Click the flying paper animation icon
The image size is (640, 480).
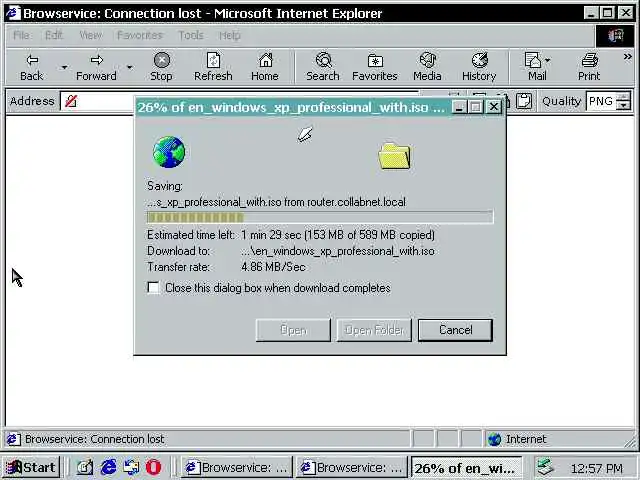[305, 134]
